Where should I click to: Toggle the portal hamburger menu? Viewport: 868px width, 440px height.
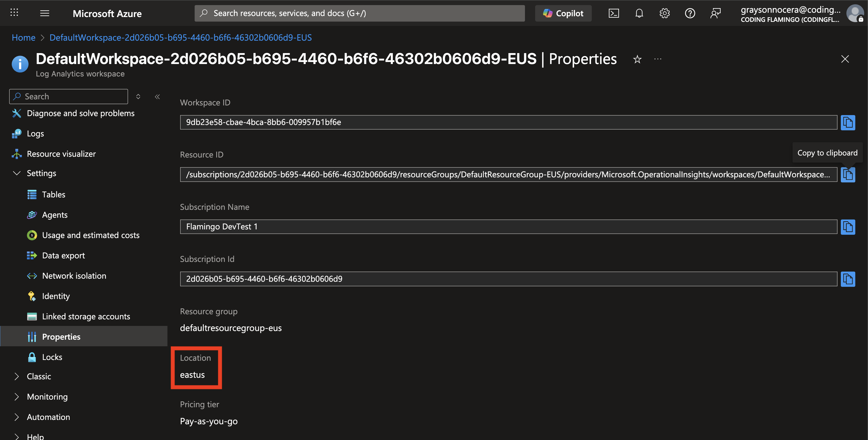(44, 13)
